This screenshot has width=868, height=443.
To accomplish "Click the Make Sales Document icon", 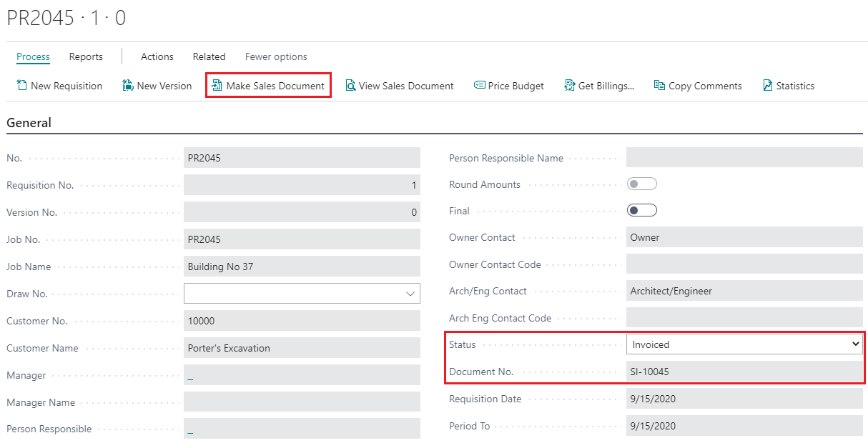I will [x=217, y=86].
